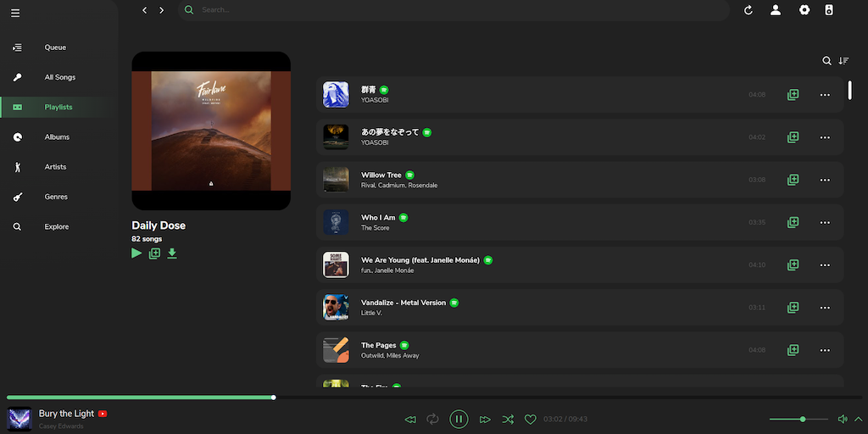Open more options for あの夢をなぞって
The height and width of the screenshot is (434, 868).
click(825, 138)
